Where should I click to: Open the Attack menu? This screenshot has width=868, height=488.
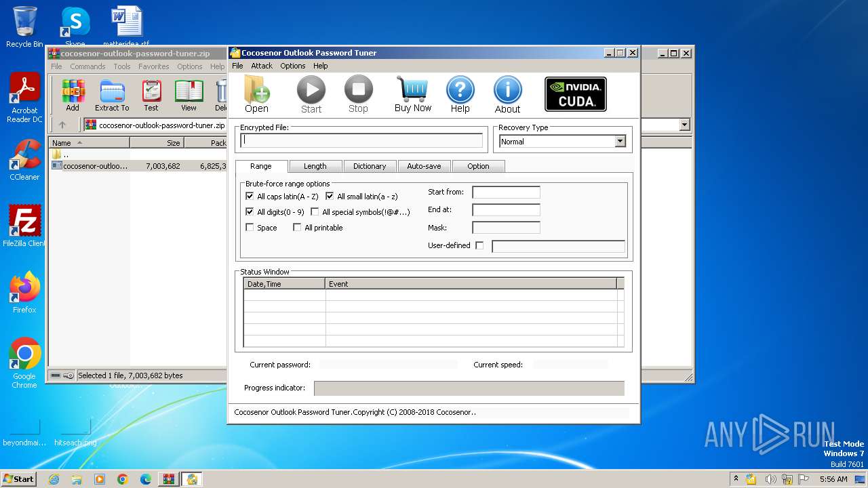[x=262, y=66]
